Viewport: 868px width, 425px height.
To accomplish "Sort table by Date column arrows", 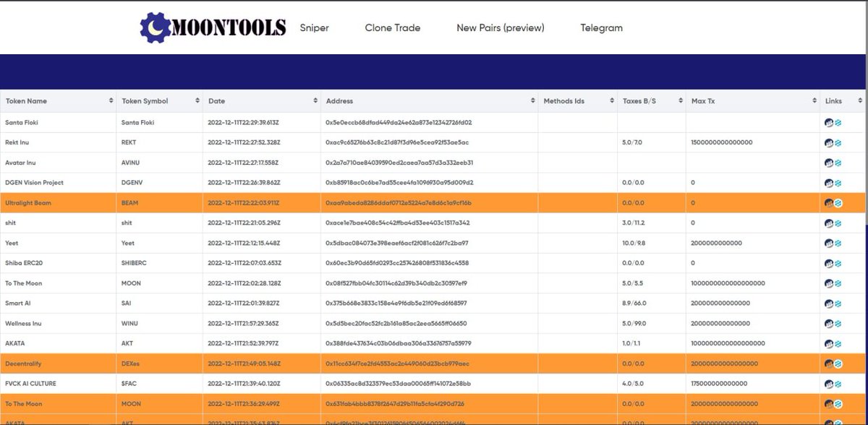I will tap(315, 101).
